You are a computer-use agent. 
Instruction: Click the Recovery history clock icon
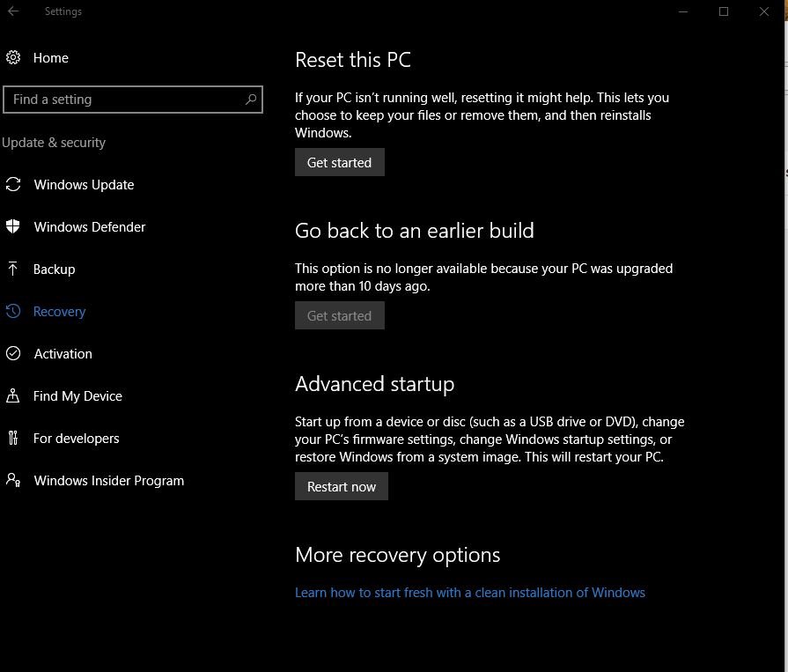tap(13, 312)
